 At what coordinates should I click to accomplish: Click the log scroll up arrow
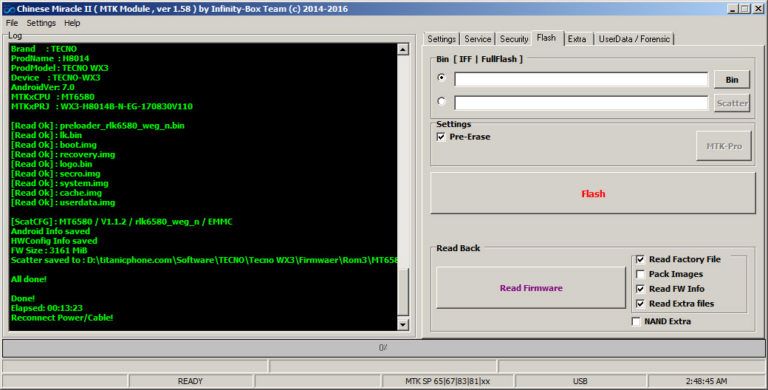click(x=403, y=49)
